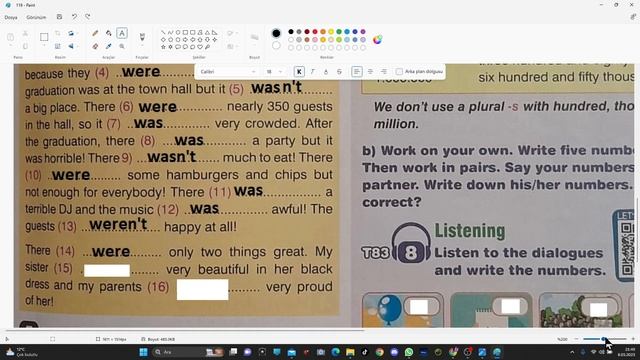
Task: Select the Pencil tool
Action: pyautogui.click(x=95, y=33)
